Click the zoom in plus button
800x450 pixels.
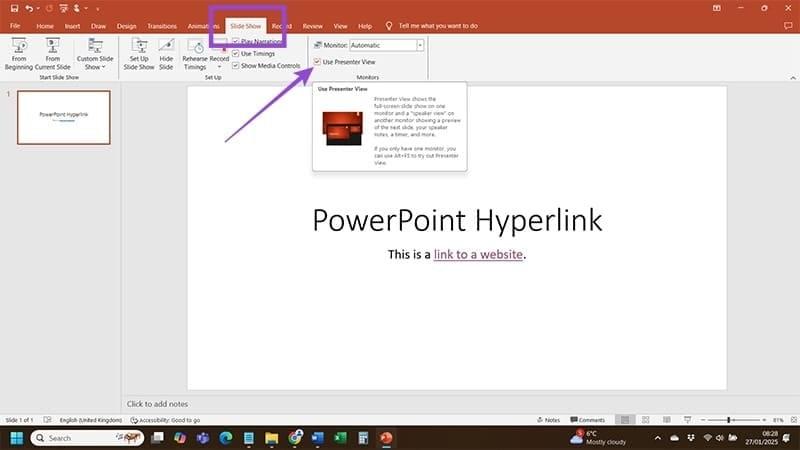764,420
